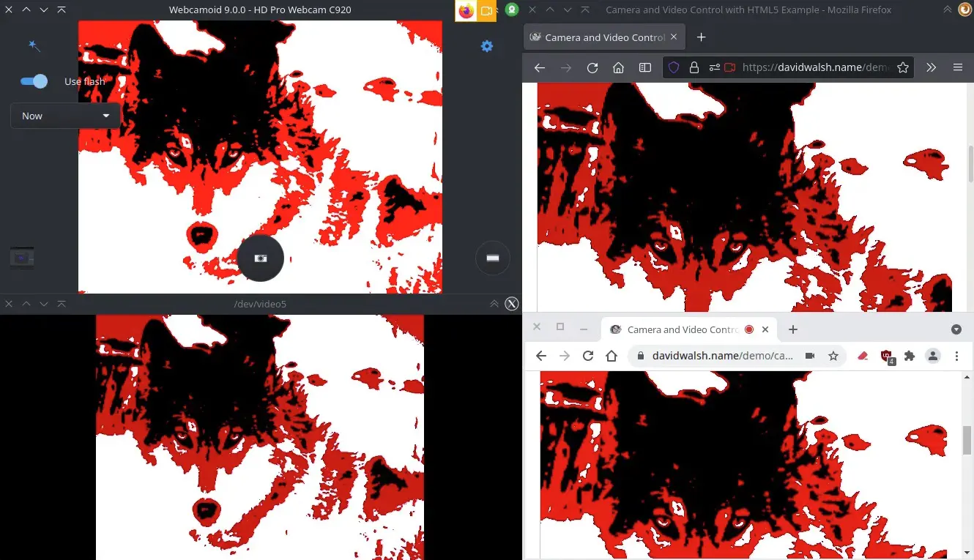
Task: Reload the page in Chrome
Action: click(x=588, y=356)
